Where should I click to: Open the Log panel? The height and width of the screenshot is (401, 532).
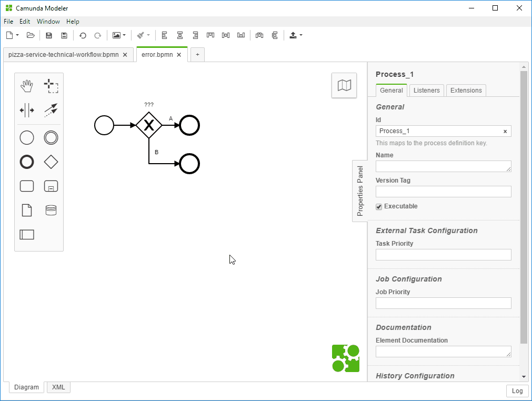point(517,391)
